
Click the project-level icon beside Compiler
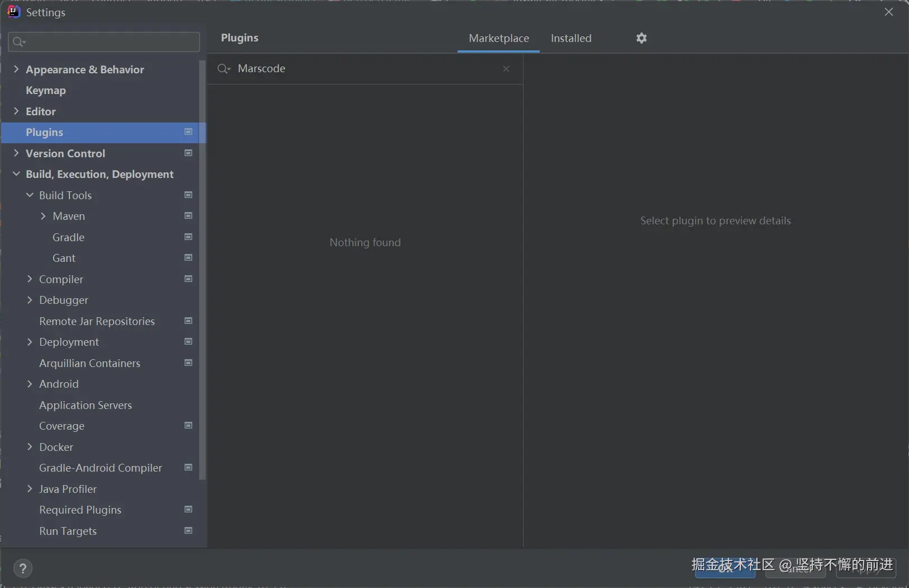[x=189, y=279]
